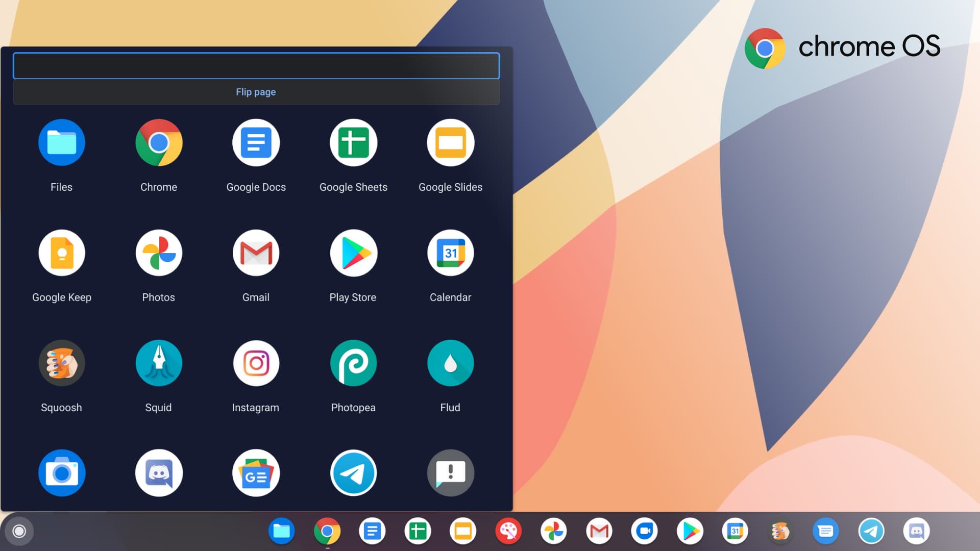Launch Instagram app
Image resolution: width=980 pixels, height=551 pixels.
pos(256,363)
